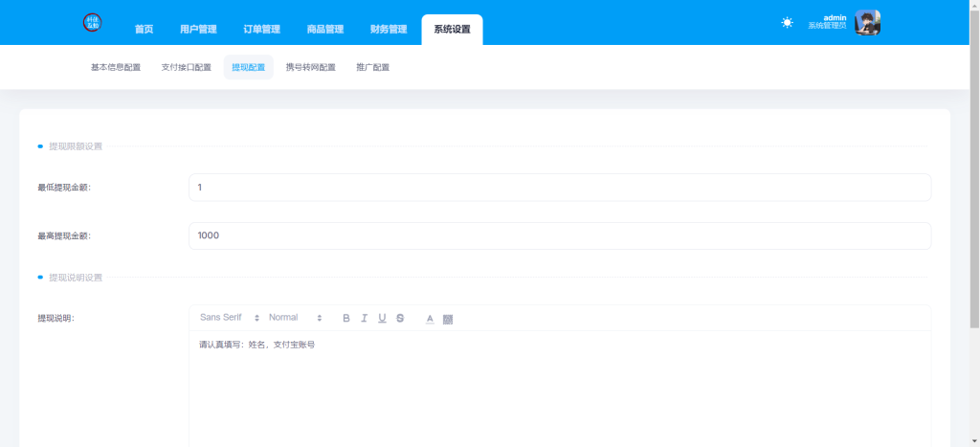
Task: Open the 订单管理 navigation tab
Action: (x=261, y=30)
